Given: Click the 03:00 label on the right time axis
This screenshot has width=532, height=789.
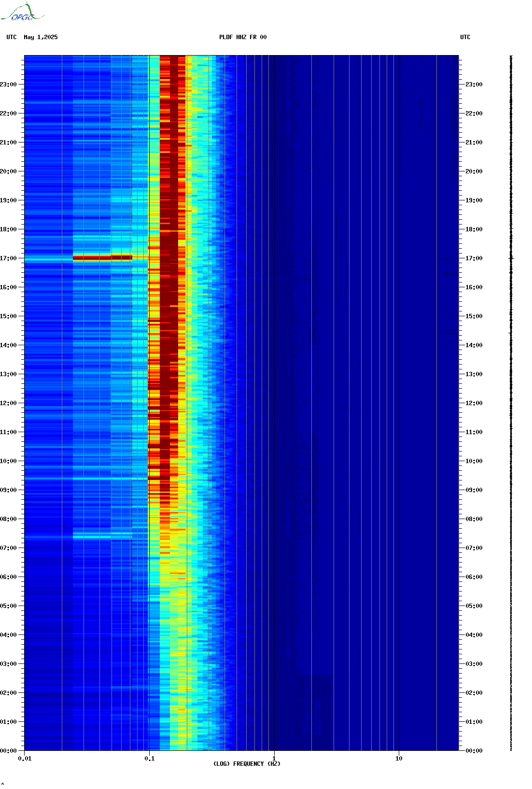Looking at the screenshot, I should tap(474, 664).
